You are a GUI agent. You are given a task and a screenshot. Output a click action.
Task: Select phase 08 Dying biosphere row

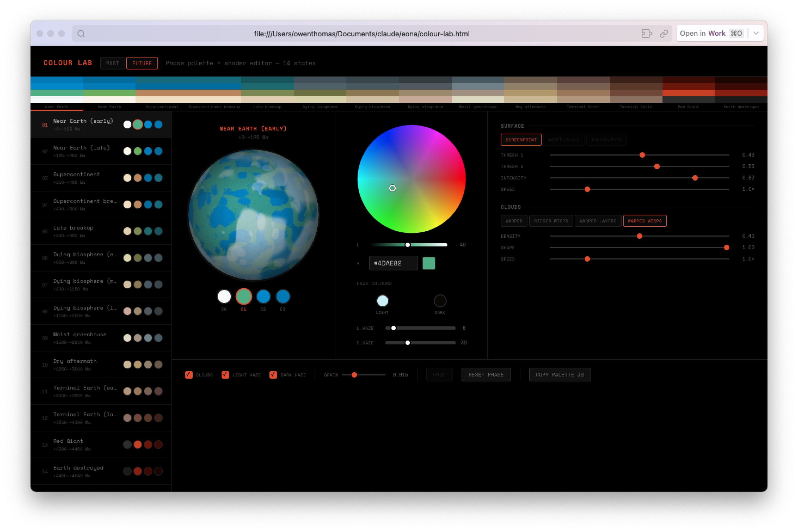point(101,311)
